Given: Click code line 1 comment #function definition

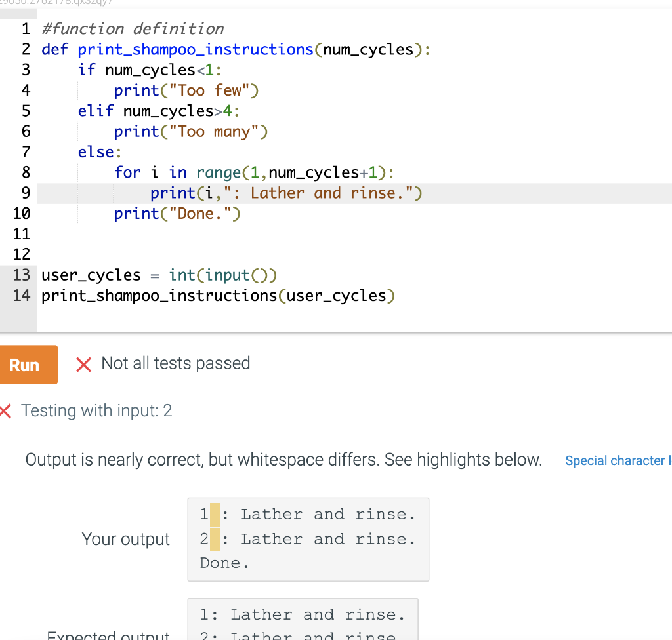Looking at the screenshot, I should tap(133, 29).
